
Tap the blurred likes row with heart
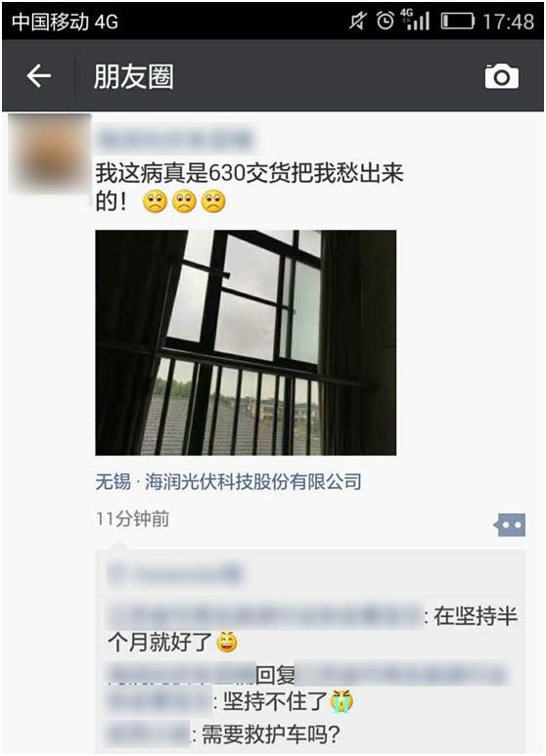311,574
